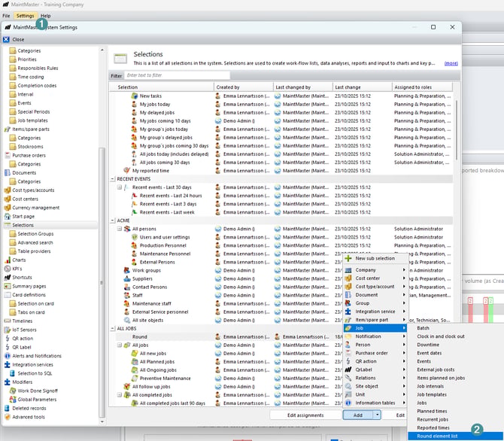
Task: Collapse the All jobs tree node
Action: tap(120, 345)
